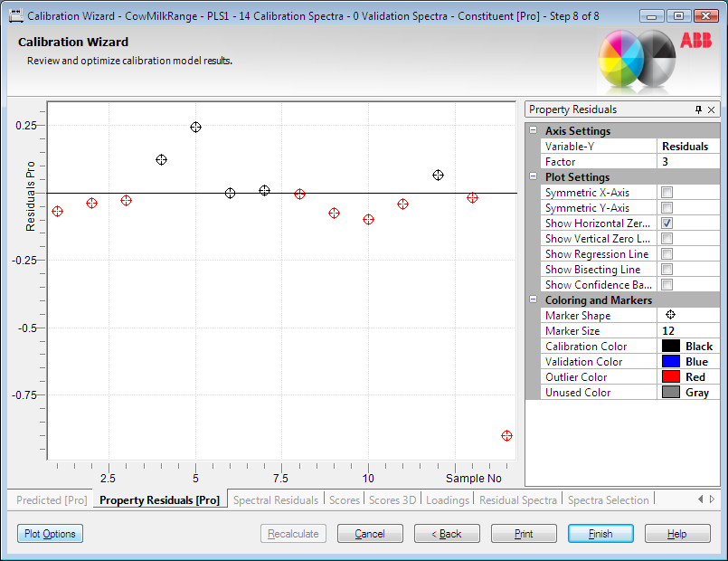Switch to the Spectral Residuals tab
Viewport: 728px width, 561px height.
[276, 499]
